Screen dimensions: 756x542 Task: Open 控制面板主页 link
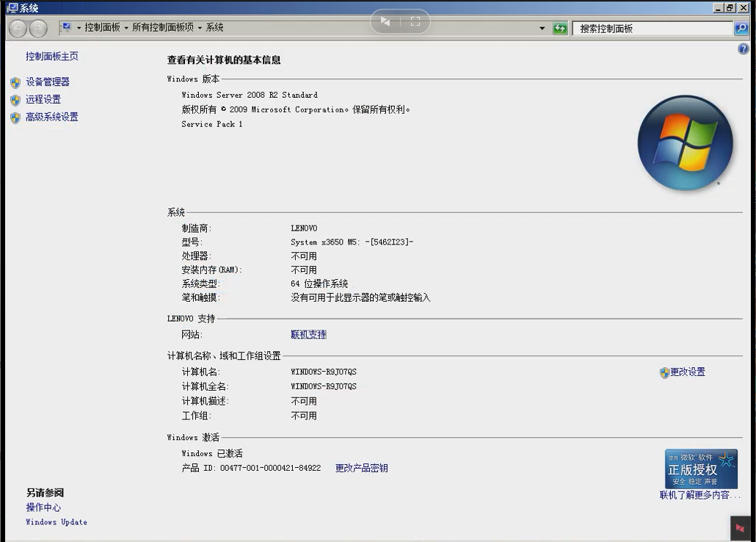point(52,57)
